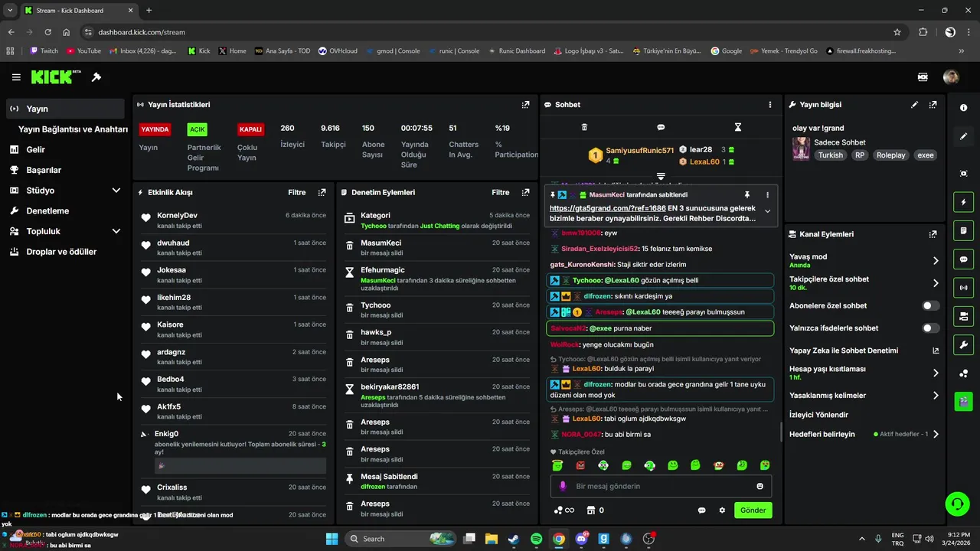The height and width of the screenshot is (551, 980).
Task: Open Yasaklanmış kelimeler chevron
Action: pos(936,396)
